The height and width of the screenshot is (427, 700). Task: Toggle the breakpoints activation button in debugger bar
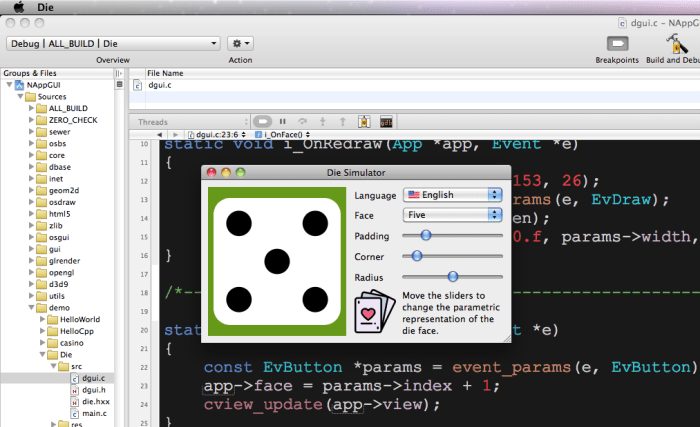coord(262,121)
